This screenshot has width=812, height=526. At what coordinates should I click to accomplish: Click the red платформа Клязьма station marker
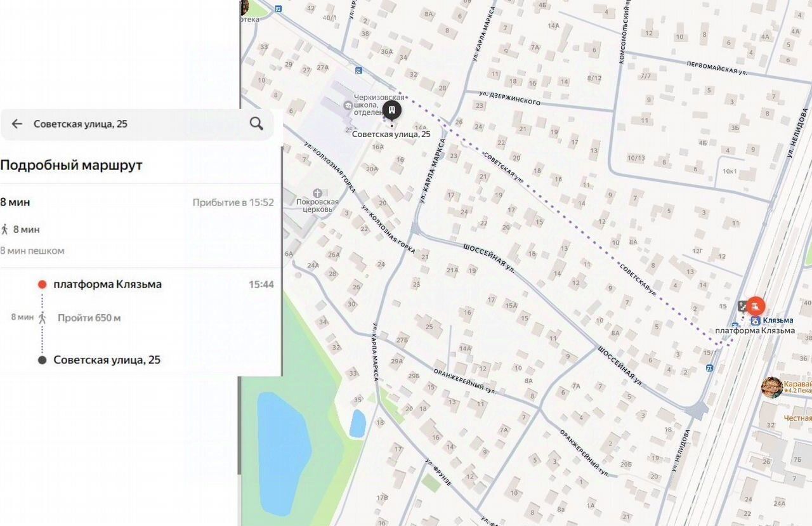pos(755,307)
